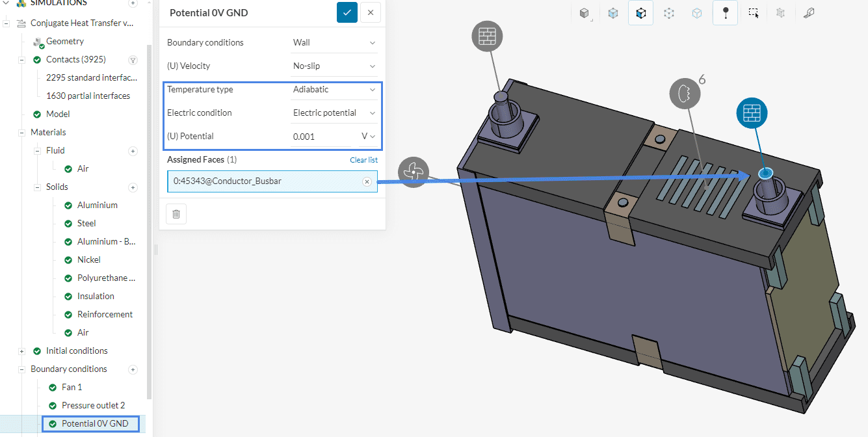Open the measure tape tool

[808, 12]
